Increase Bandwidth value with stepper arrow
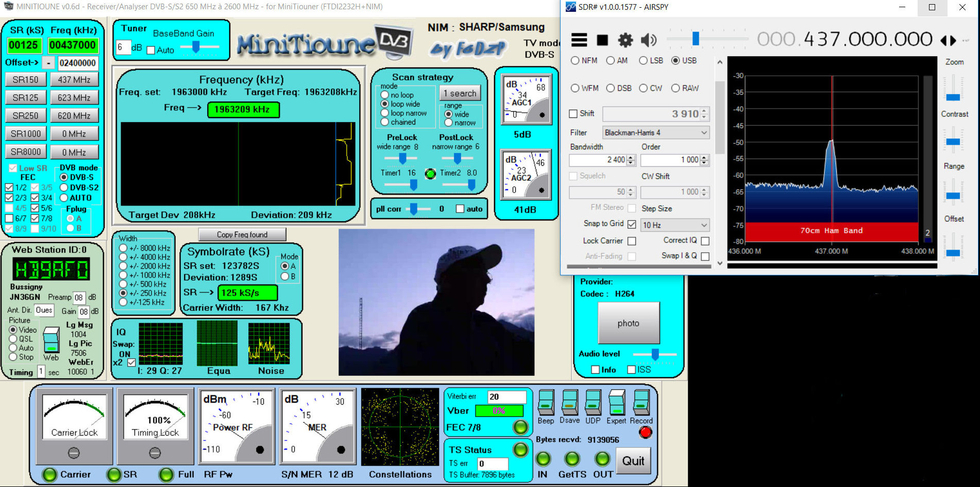The height and width of the screenshot is (487, 980). (631, 157)
